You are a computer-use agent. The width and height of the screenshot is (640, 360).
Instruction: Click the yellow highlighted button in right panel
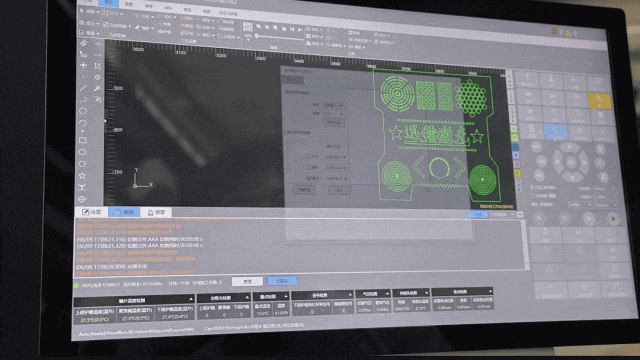click(599, 101)
